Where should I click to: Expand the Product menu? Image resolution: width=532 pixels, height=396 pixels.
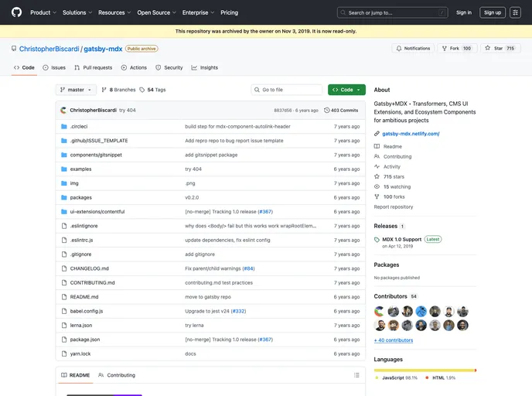point(43,12)
